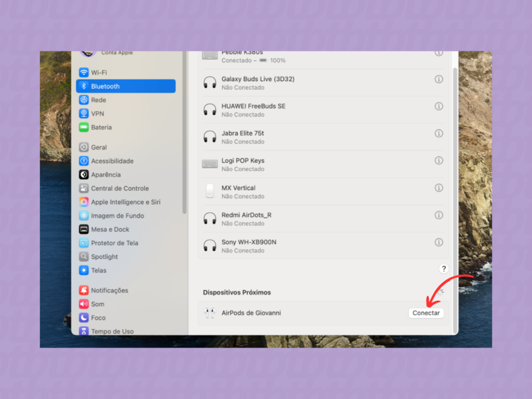Open Som settings

coord(98,304)
